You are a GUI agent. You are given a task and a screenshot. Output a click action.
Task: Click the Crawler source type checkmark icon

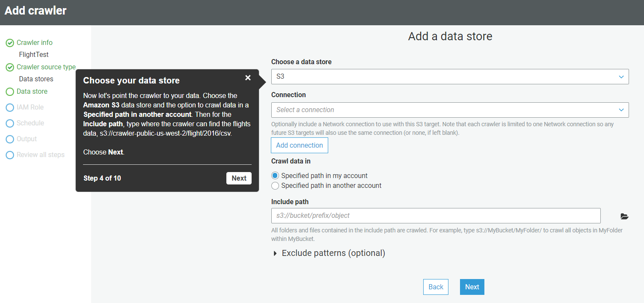9,67
